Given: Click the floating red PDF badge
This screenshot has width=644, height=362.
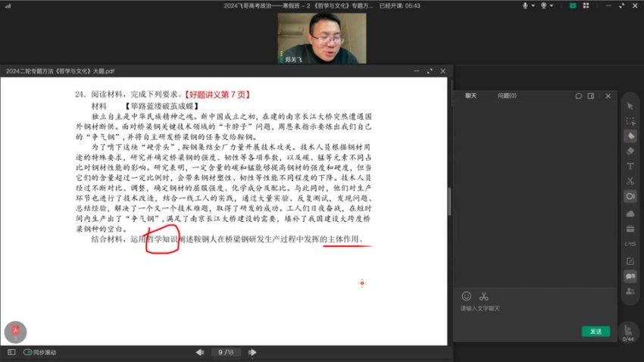Looking at the screenshot, I should click(16, 332).
